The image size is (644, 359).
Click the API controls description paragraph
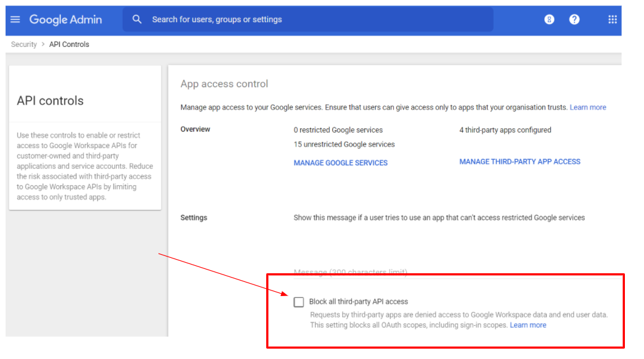coord(85,166)
